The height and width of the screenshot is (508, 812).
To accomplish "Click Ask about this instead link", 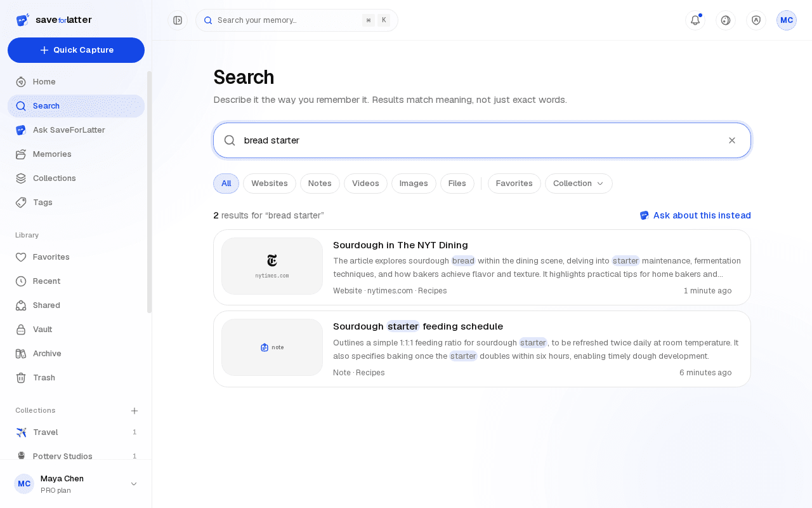I will pos(695,215).
